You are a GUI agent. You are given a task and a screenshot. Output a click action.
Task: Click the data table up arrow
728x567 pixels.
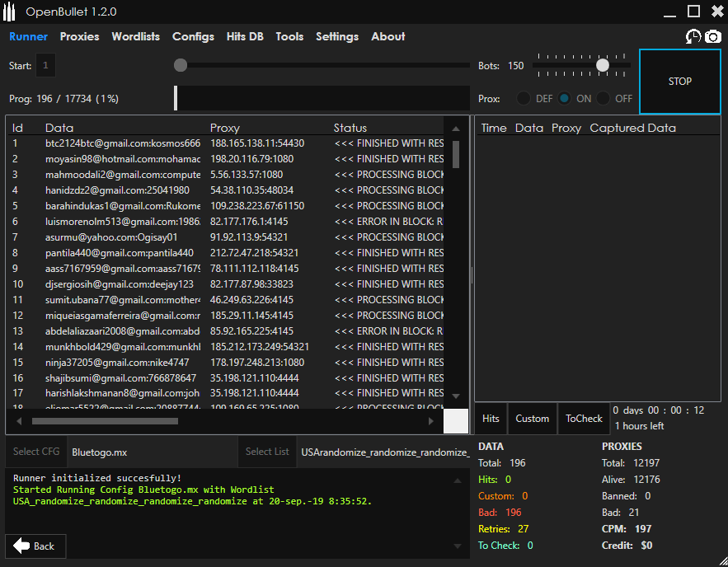pos(456,129)
